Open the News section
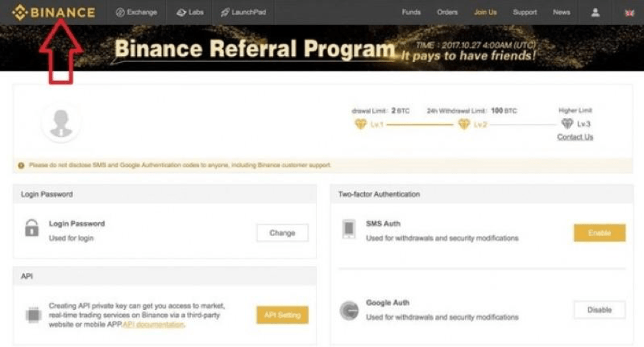Screen dimensions: 644x347 561,13
